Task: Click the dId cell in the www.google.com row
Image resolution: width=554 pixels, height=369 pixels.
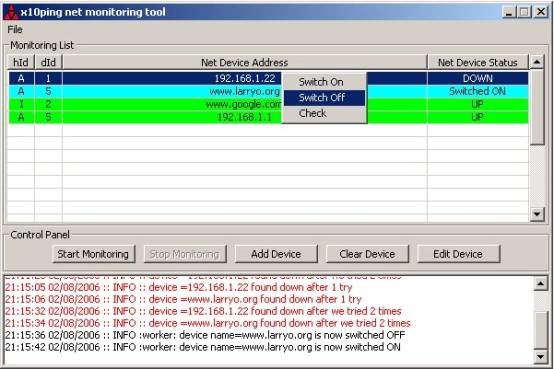Action: [x=48, y=104]
